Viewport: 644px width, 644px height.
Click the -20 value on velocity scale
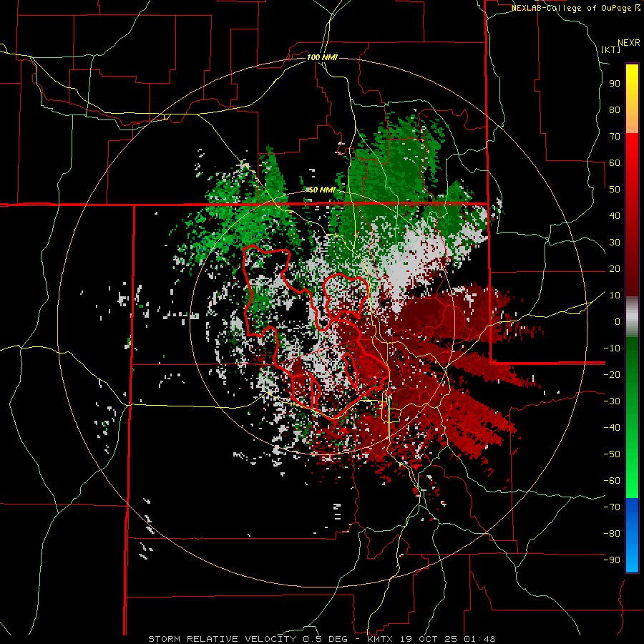tap(612, 375)
